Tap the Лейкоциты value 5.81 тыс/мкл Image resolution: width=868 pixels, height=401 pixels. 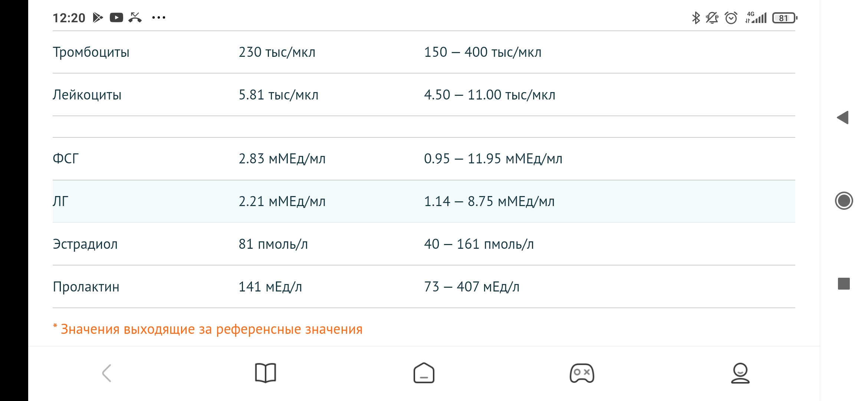tap(279, 95)
